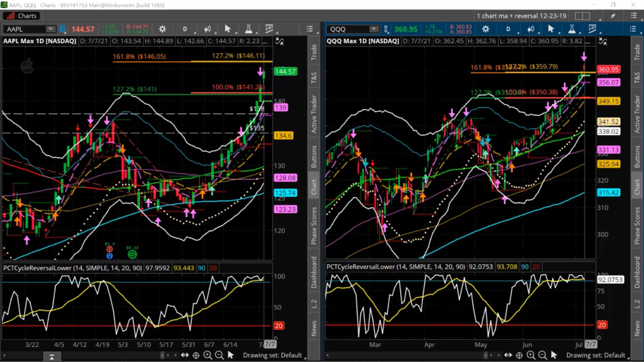
Task: Open the chart grid layout selector
Action: click(583, 16)
